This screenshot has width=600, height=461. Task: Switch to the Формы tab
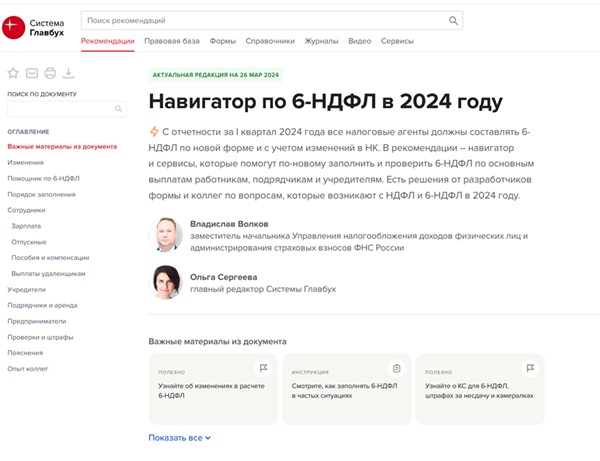pos(223,41)
